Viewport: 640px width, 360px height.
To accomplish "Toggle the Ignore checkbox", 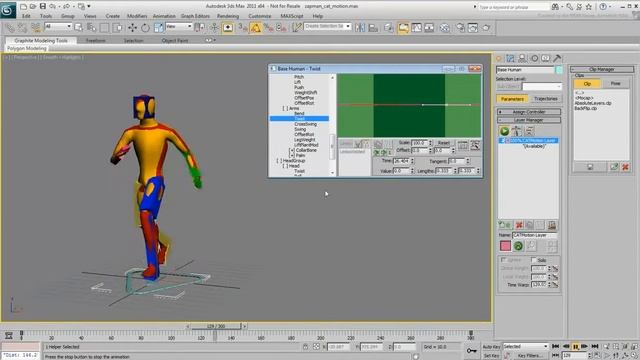I will pyautogui.click(x=504, y=260).
